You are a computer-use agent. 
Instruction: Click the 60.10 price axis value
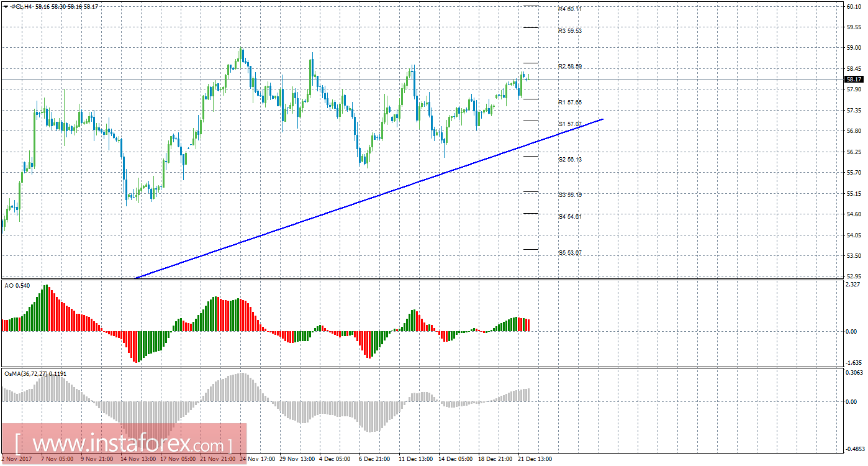pyautogui.click(x=853, y=6)
